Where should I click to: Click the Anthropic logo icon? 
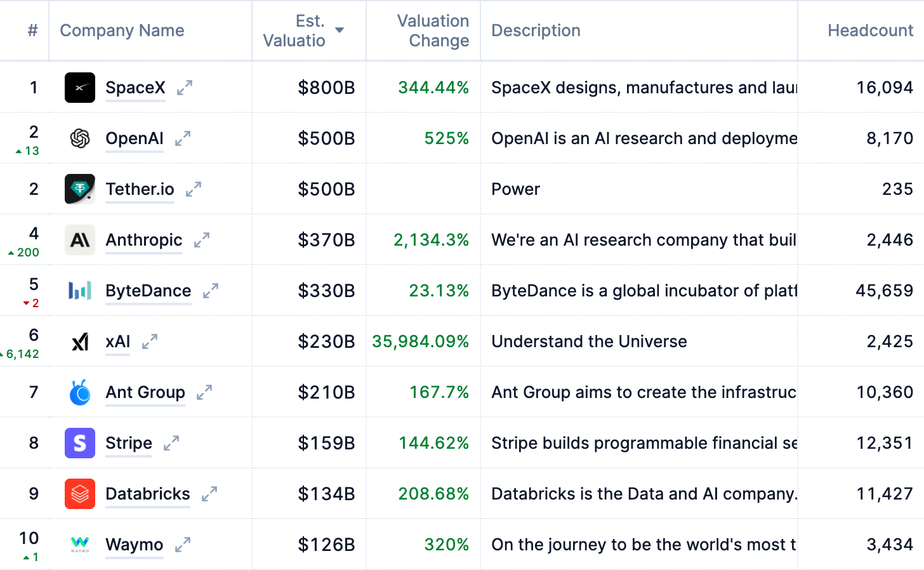click(x=80, y=240)
